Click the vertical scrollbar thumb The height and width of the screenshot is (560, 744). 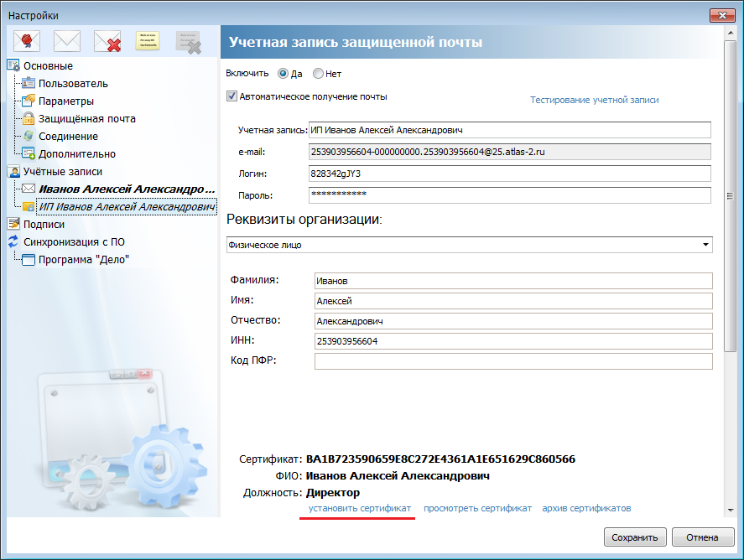click(x=731, y=196)
